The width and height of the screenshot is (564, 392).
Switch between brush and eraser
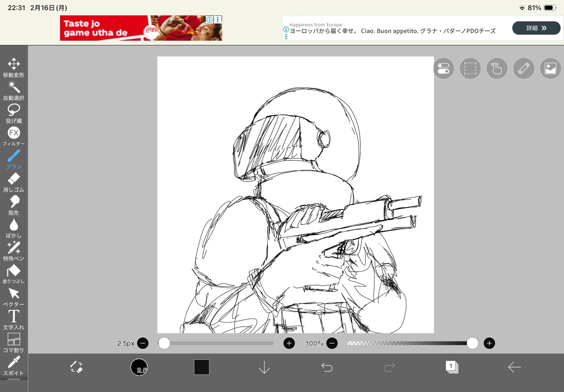(x=76, y=367)
